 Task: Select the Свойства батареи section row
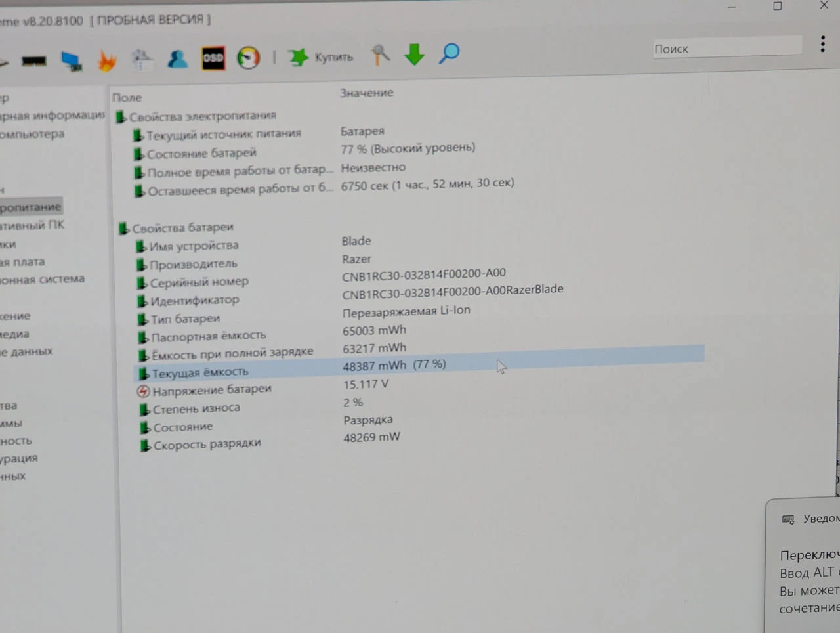pos(176,228)
